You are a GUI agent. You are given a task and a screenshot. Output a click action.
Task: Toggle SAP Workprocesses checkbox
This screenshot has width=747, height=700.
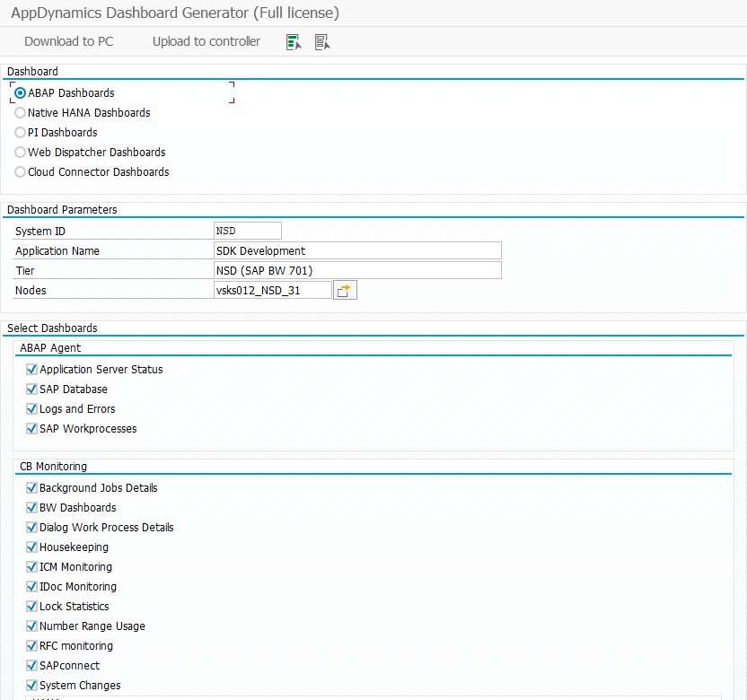(32, 429)
